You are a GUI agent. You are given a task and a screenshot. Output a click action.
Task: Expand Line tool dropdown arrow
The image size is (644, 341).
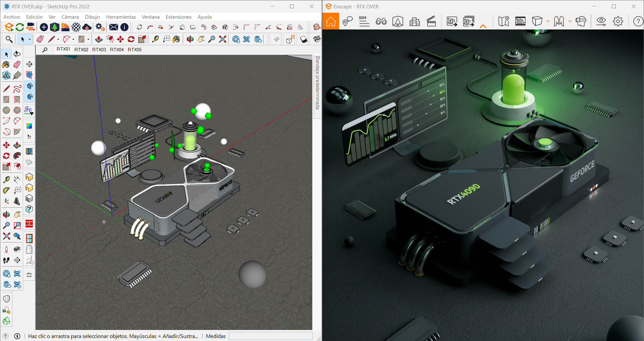58,40
